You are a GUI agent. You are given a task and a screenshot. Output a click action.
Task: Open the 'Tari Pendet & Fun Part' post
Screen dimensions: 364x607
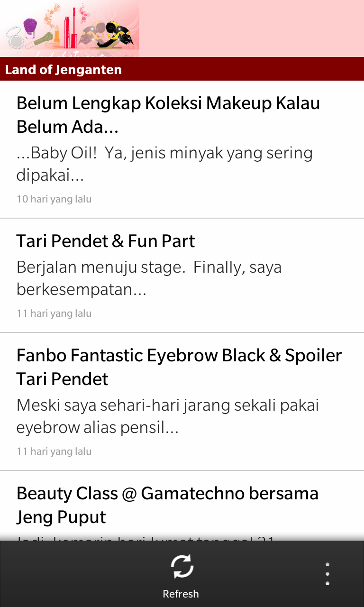pyautogui.click(x=106, y=241)
